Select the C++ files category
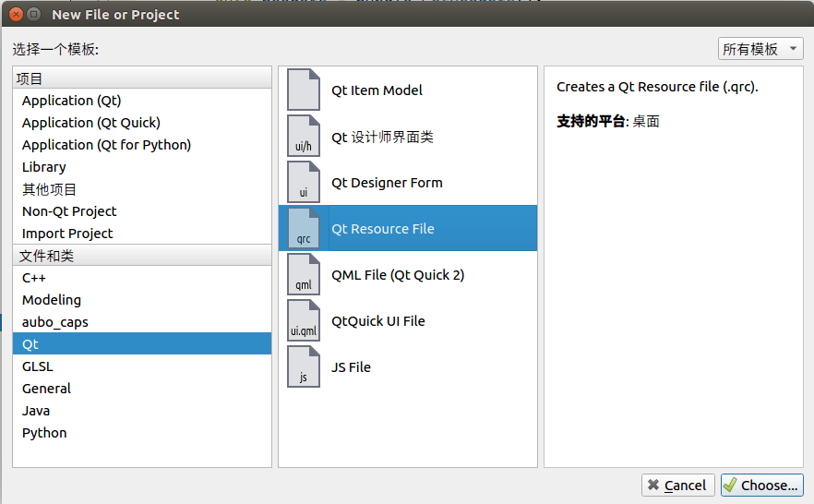Screen dimensions: 814x504 (142, 278)
